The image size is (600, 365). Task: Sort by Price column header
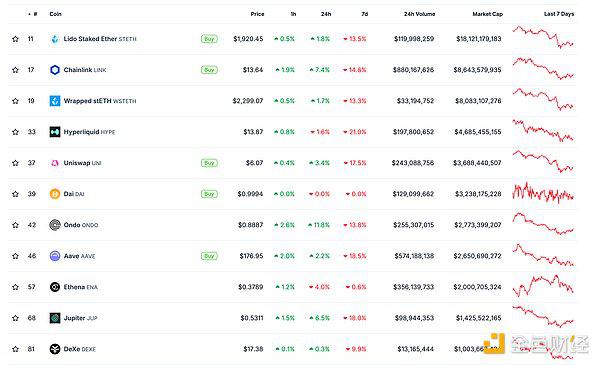click(257, 14)
